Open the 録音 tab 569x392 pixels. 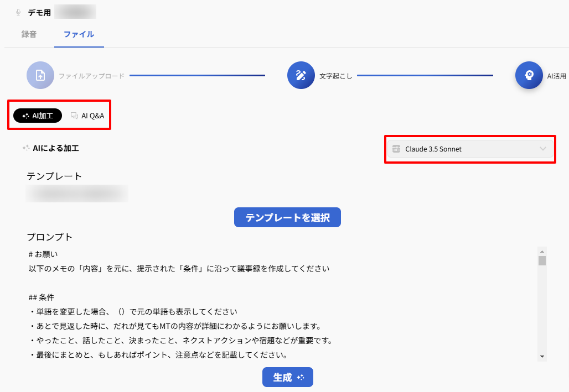click(x=29, y=34)
